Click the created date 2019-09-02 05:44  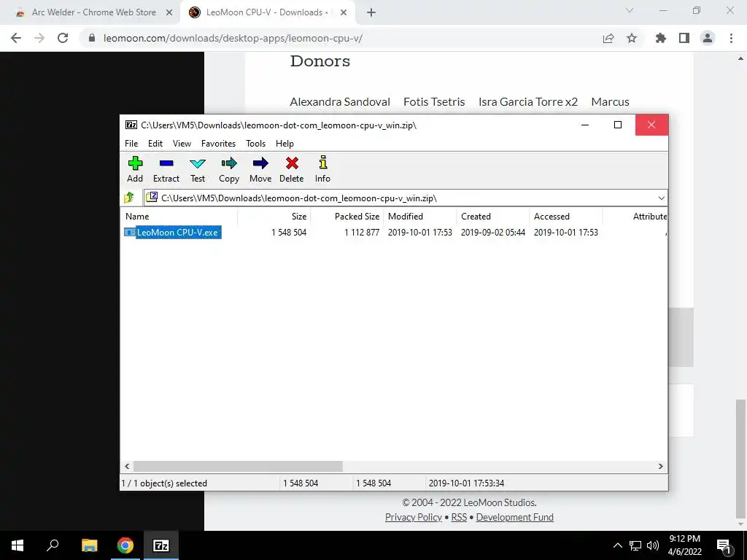492,233
